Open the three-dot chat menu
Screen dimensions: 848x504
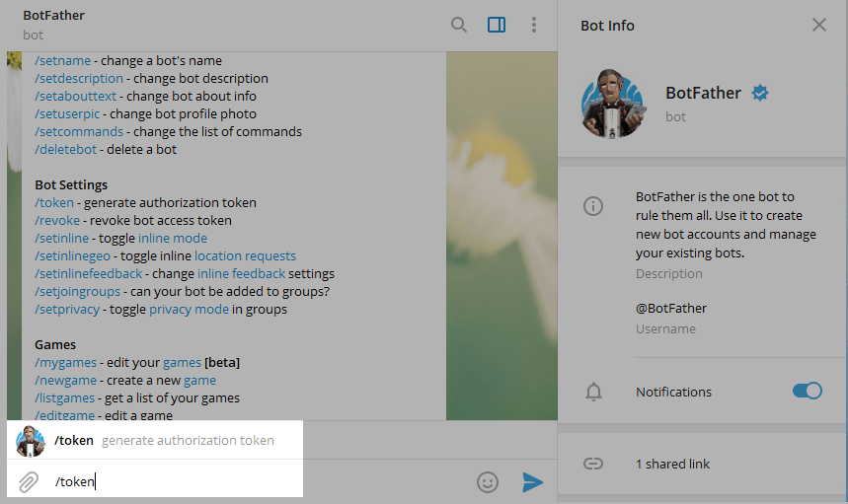[x=534, y=25]
